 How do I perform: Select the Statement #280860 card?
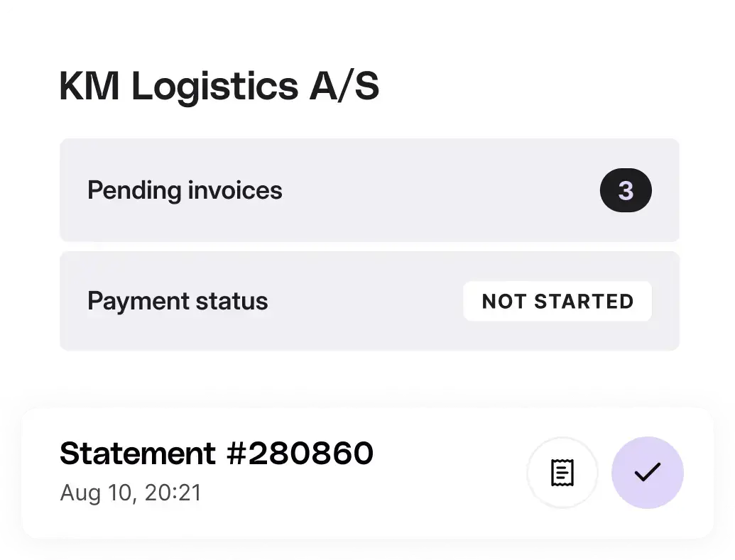coord(368,473)
